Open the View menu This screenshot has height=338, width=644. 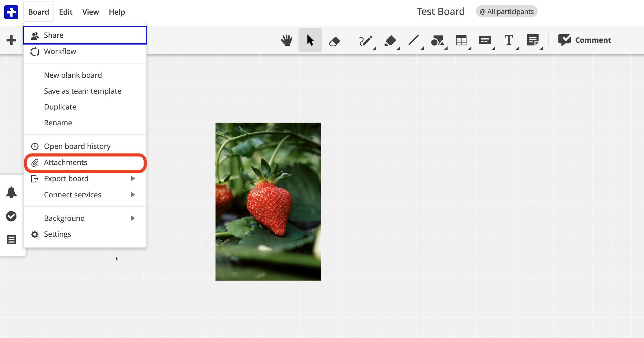click(90, 12)
